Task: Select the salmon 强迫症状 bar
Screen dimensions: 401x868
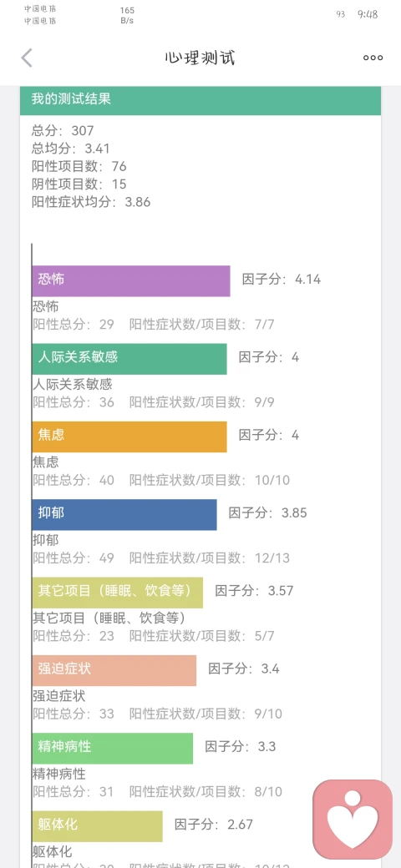Action: 114,671
